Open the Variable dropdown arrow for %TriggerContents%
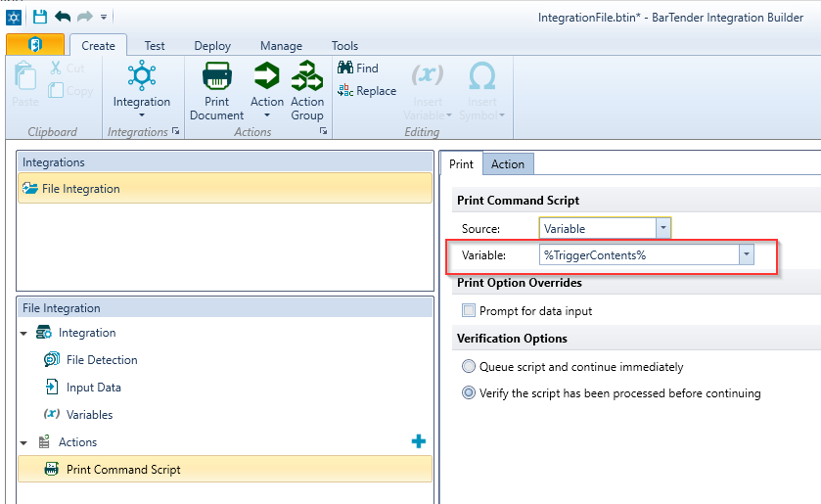Screen dimensions: 821x504 click(x=746, y=255)
